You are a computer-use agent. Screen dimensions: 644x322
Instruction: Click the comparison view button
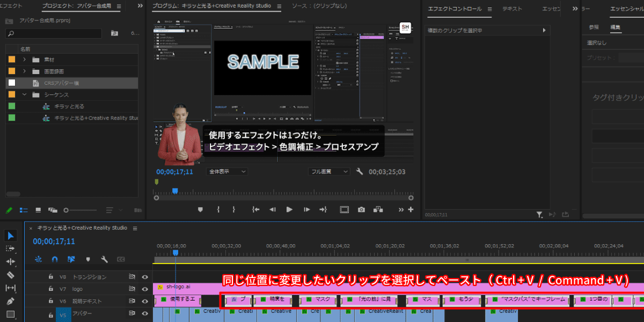click(379, 209)
